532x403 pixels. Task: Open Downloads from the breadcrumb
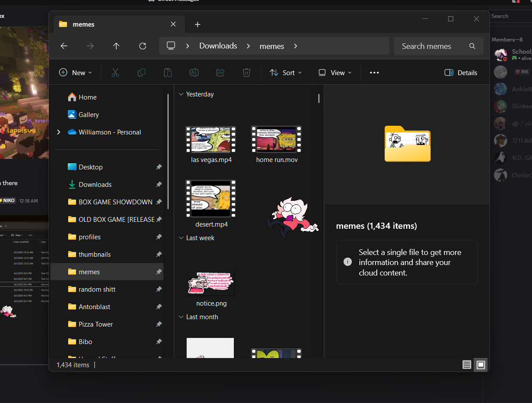coord(218,46)
